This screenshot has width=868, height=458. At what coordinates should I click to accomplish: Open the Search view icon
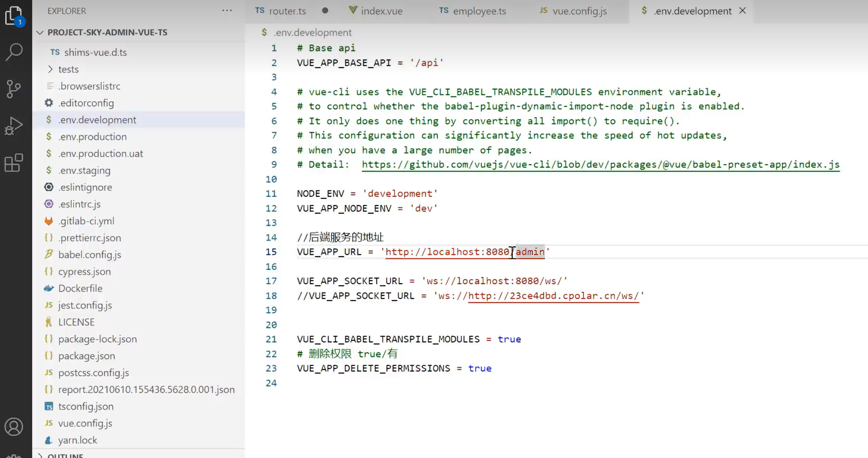[x=14, y=52]
